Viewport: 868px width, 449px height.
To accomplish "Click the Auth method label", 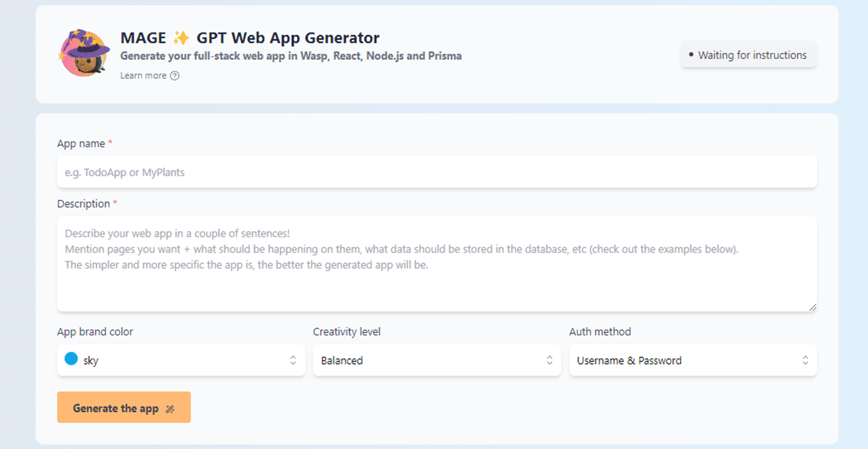I will [x=600, y=332].
